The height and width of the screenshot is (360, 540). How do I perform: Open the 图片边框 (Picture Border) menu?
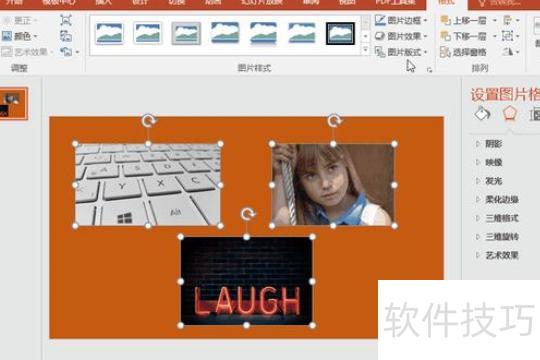point(401,20)
